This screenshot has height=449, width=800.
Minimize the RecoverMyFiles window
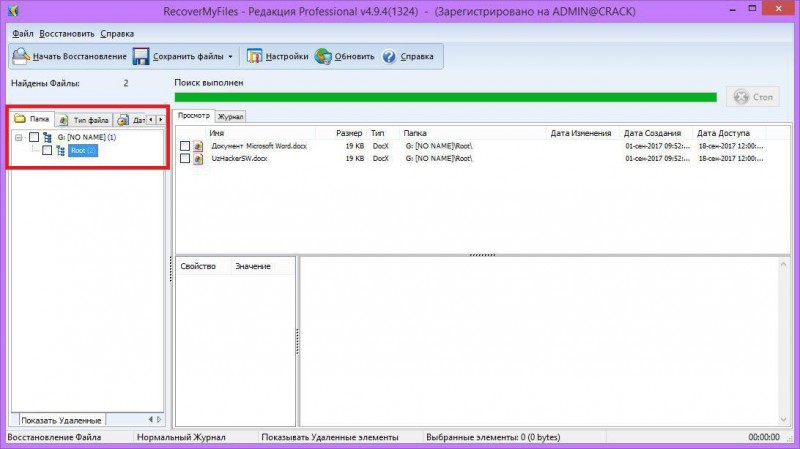click(732, 9)
